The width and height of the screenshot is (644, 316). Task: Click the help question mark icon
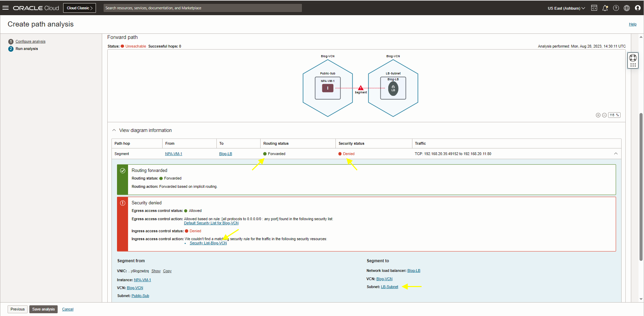coord(616,8)
